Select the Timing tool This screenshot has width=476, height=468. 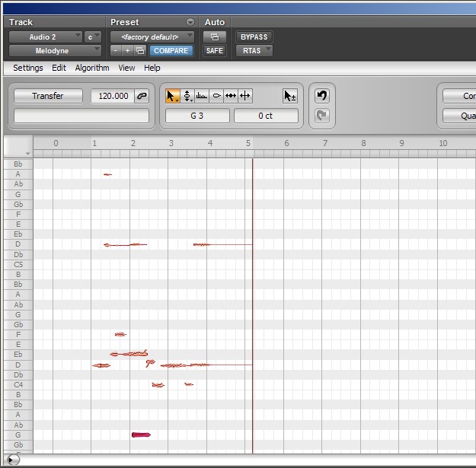tap(231, 96)
